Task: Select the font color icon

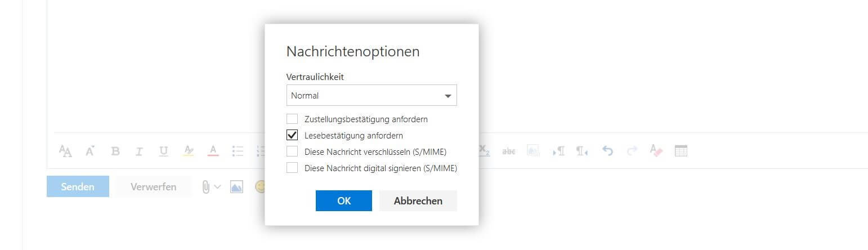Action: (213, 151)
